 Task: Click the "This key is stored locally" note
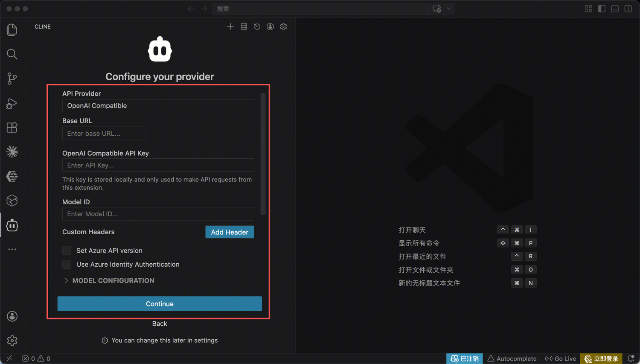coord(157,183)
